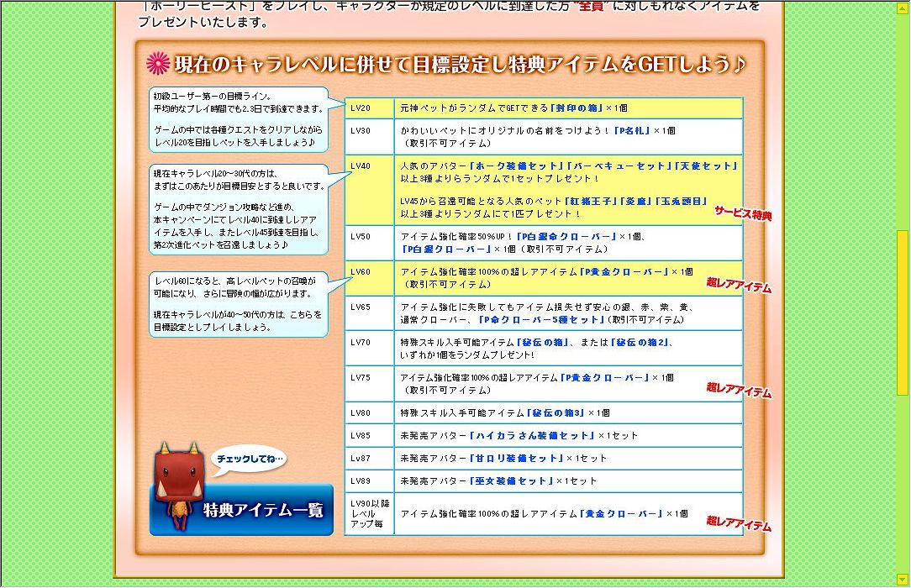Click the レベル60になると speech bubble

point(239,304)
